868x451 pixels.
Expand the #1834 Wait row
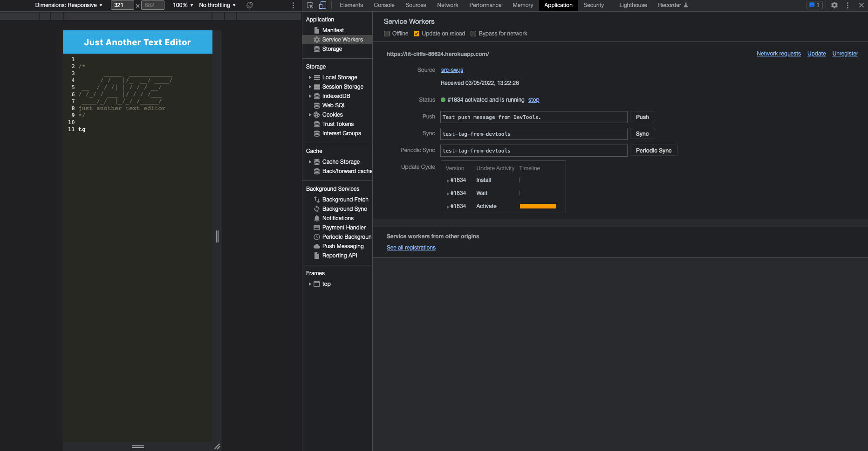[x=448, y=194]
